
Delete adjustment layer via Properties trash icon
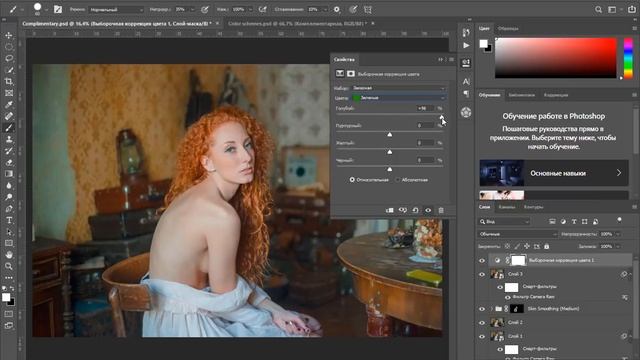point(441,210)
